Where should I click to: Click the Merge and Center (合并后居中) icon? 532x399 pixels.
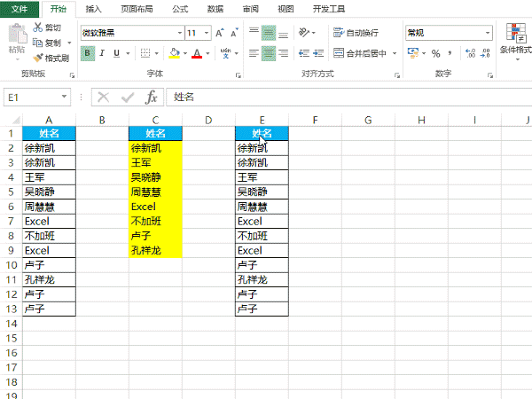339,53
